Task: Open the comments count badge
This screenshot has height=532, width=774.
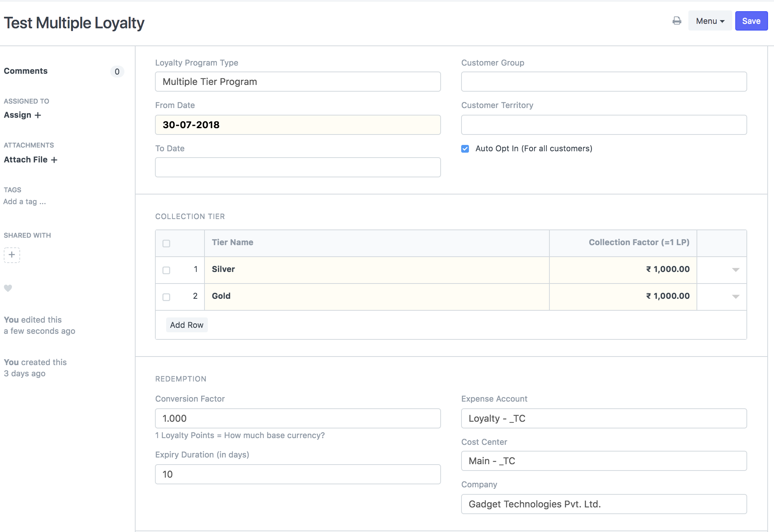Action: click(117, 72)
